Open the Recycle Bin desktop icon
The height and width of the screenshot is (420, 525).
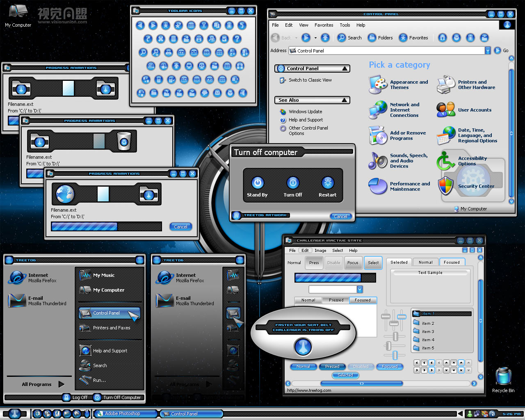coord(503,377)
